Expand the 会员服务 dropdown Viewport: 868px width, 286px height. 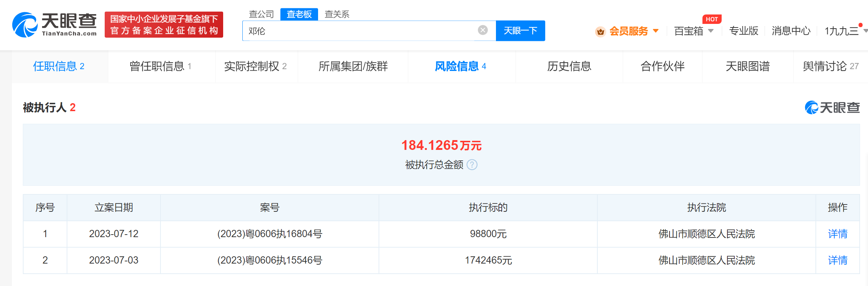656,31
